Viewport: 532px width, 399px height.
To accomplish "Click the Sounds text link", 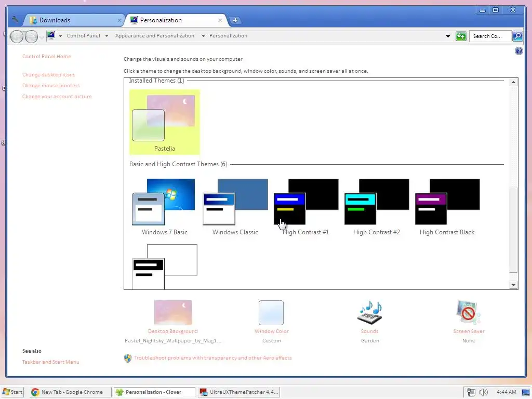I will tap(369, 331).
